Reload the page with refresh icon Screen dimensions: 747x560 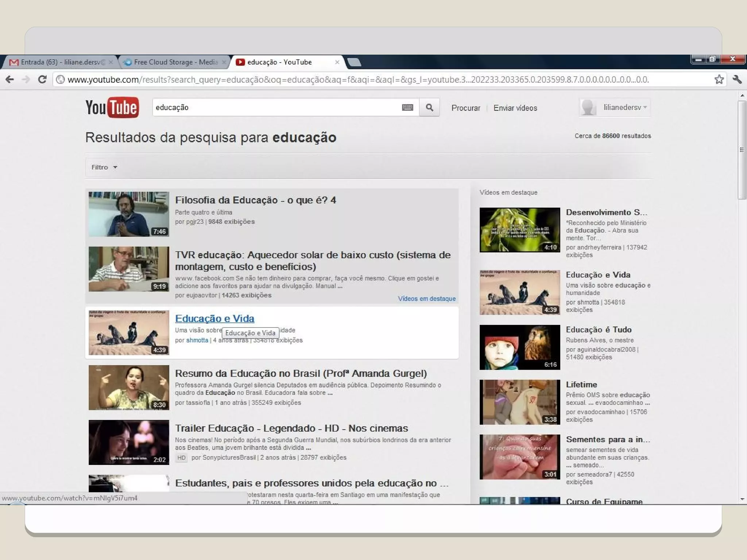(x=42, y=79)
